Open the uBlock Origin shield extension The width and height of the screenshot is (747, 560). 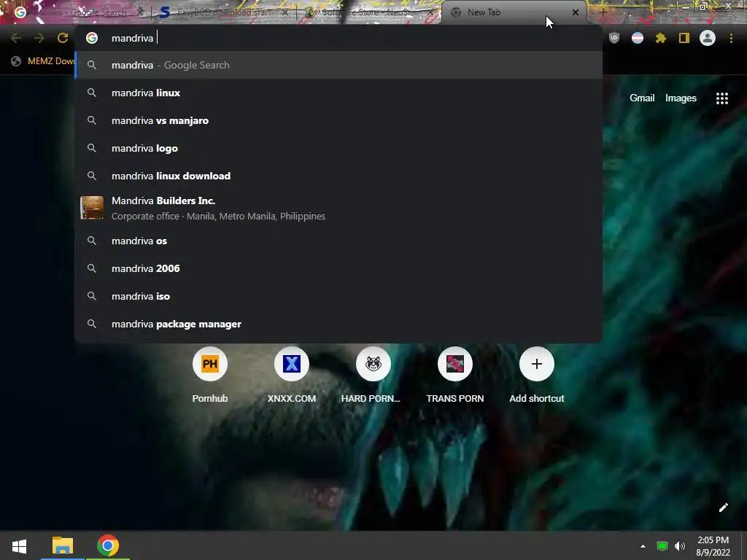614,38
